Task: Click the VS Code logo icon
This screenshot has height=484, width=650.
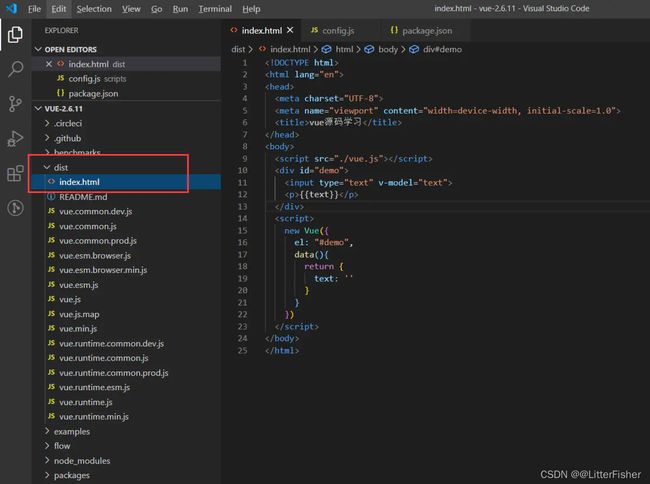Action: click(11, 8)
